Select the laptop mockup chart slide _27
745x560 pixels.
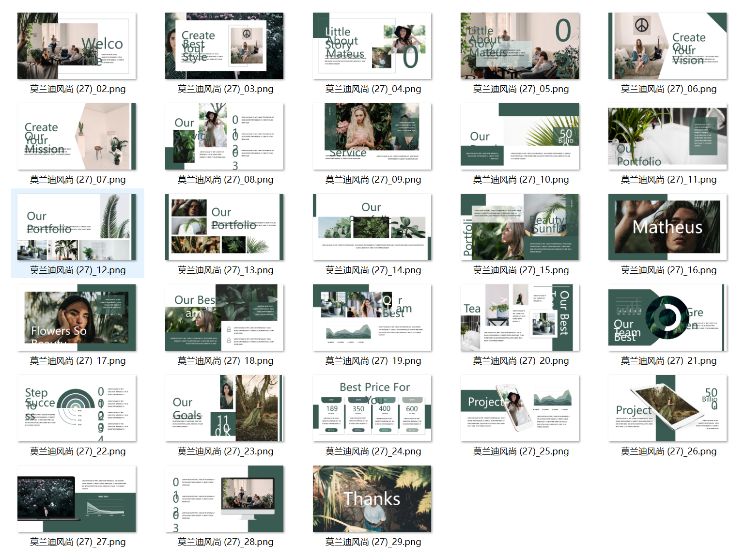(77, 499)
